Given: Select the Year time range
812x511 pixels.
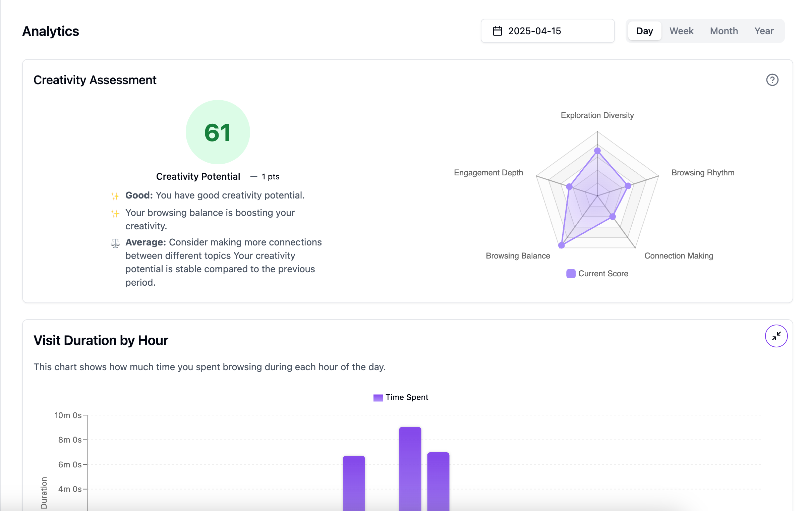Looking at the screenshot, I should pyautogui.click(x=764, y=31).
